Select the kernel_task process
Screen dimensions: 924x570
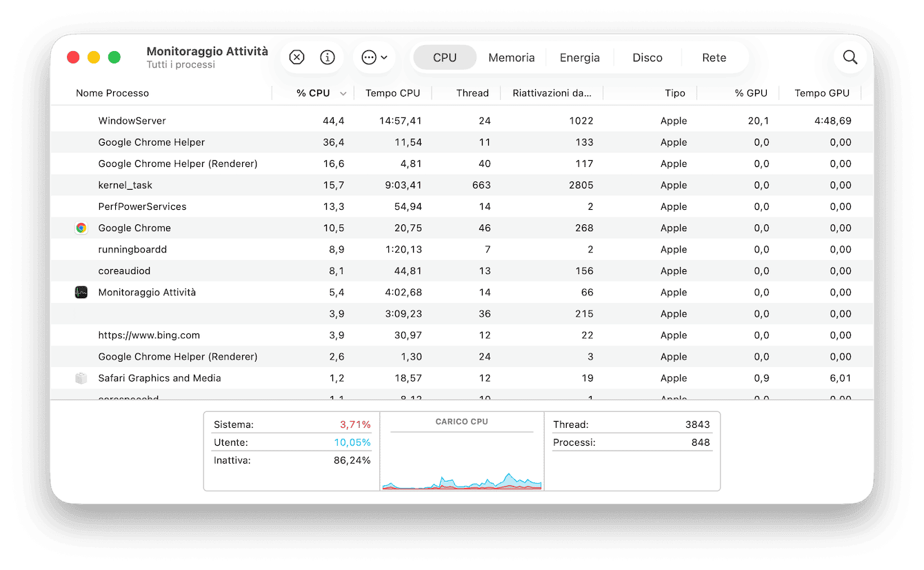pos(125,185)
